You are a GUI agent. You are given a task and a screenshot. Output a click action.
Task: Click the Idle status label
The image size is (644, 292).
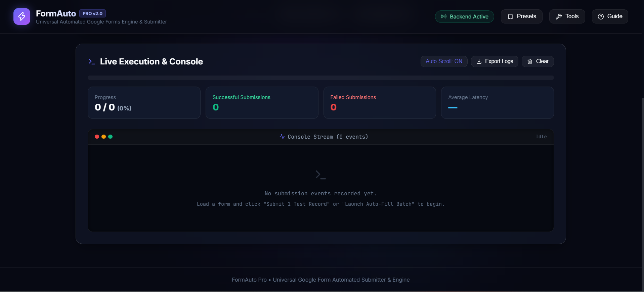point(541,137)
